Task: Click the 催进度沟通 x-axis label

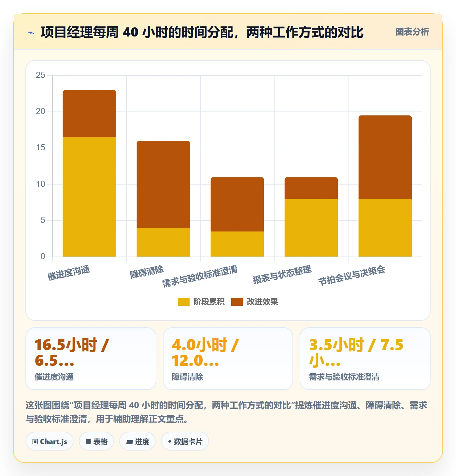Action: tap(69, 273)
